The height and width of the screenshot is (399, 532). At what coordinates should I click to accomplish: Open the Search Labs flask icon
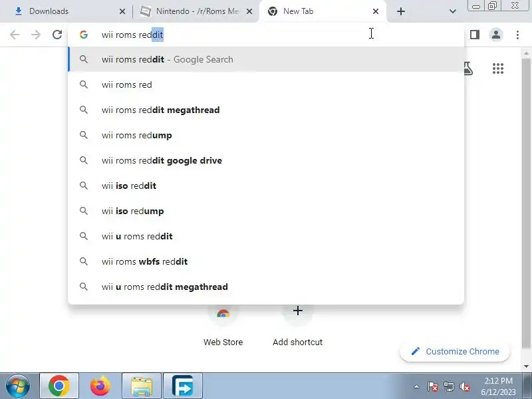coord(469,68)
